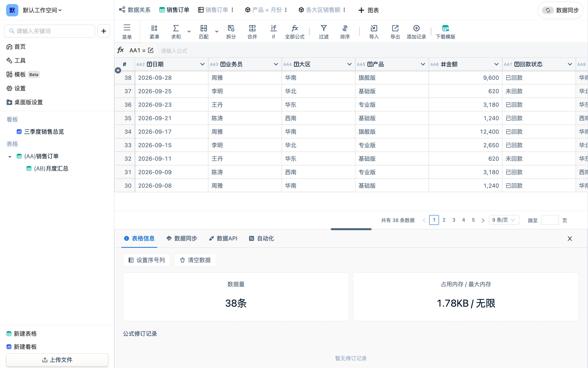Screen dimensions: 588x368
Task: Open the 大区 column dropdown
Action: [x=349, y=64]
